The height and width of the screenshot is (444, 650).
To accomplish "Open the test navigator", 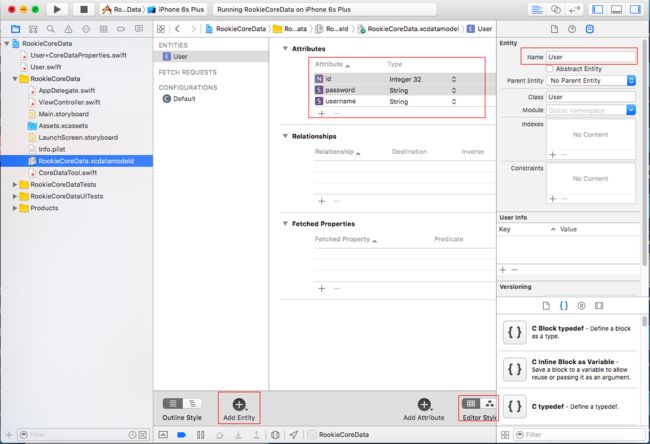I will [86, 29].
